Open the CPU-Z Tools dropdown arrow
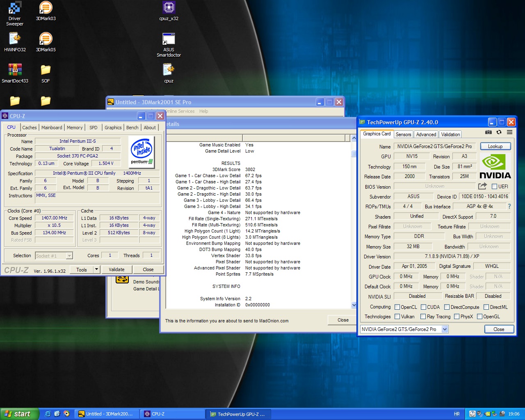This screenshot has height=420, width=525. click(x=96, y=269)
